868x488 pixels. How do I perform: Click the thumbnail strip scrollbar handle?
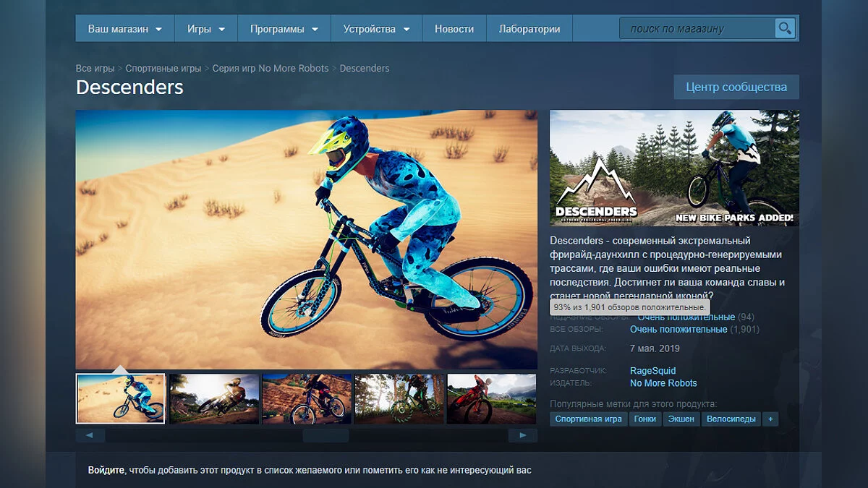(x=325, y=435)
